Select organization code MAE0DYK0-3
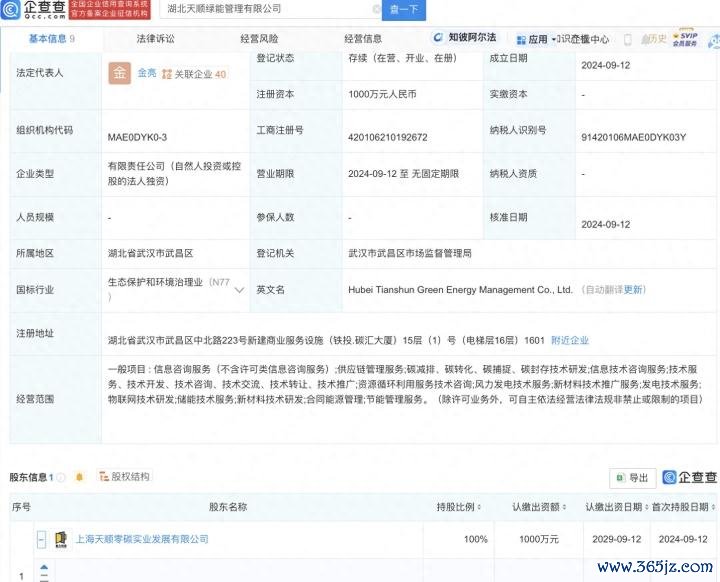 click(137, 137)
